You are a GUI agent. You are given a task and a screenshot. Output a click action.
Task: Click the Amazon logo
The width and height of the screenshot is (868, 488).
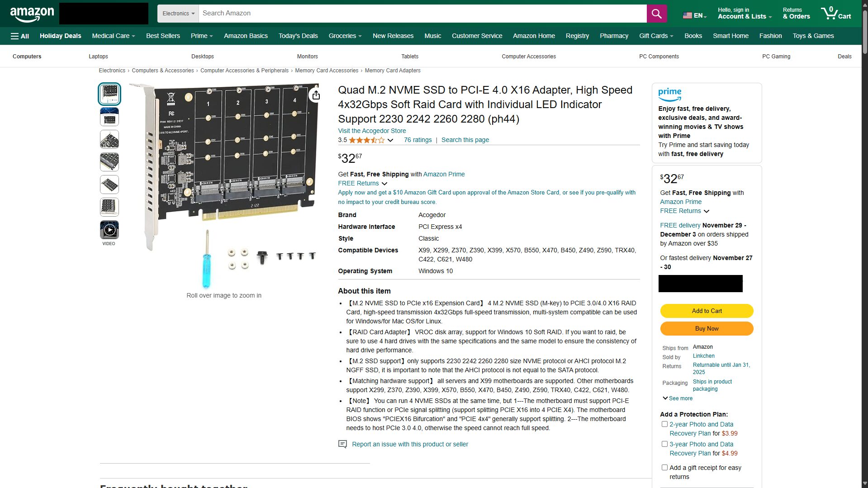(x=32, y=14)
